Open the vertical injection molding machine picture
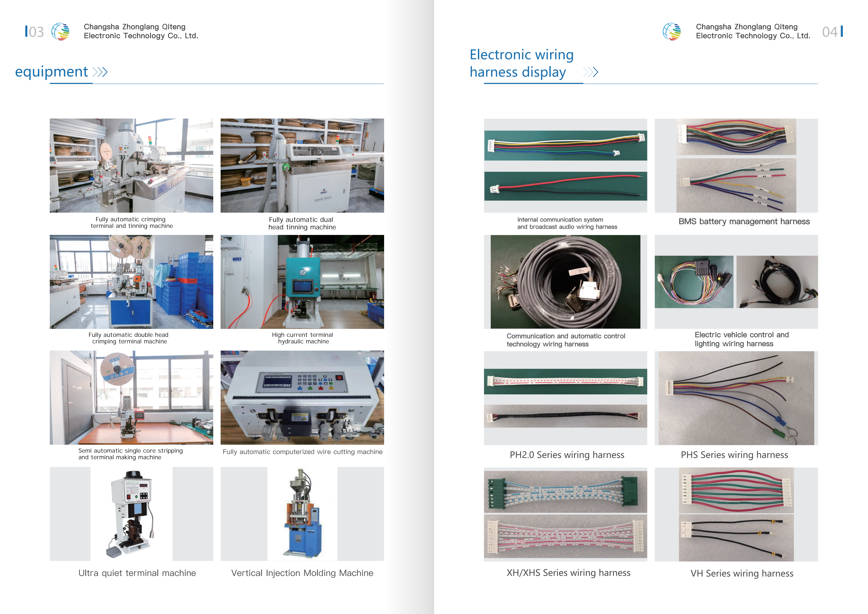The height and width of the screenshot is (614, 868). pyautogui.click(x=302, y=514)
